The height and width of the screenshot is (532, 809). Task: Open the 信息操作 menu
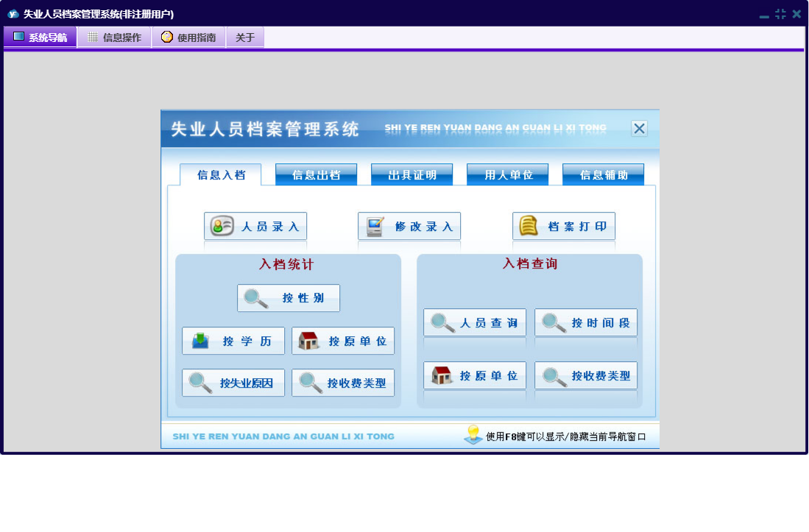pos(114,37)
